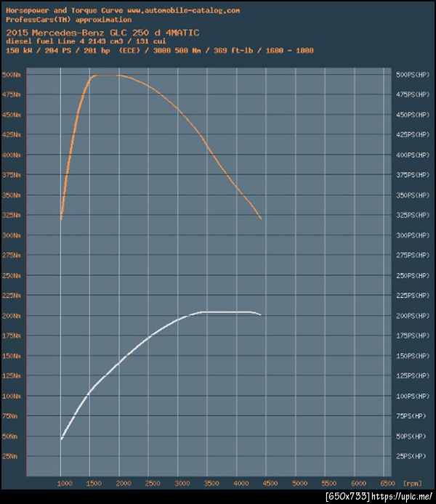Click the '275PS(HP)' right axis label
Image resolution: width=436 pixels, height=504 pixels.
click(x=413, y=255)
